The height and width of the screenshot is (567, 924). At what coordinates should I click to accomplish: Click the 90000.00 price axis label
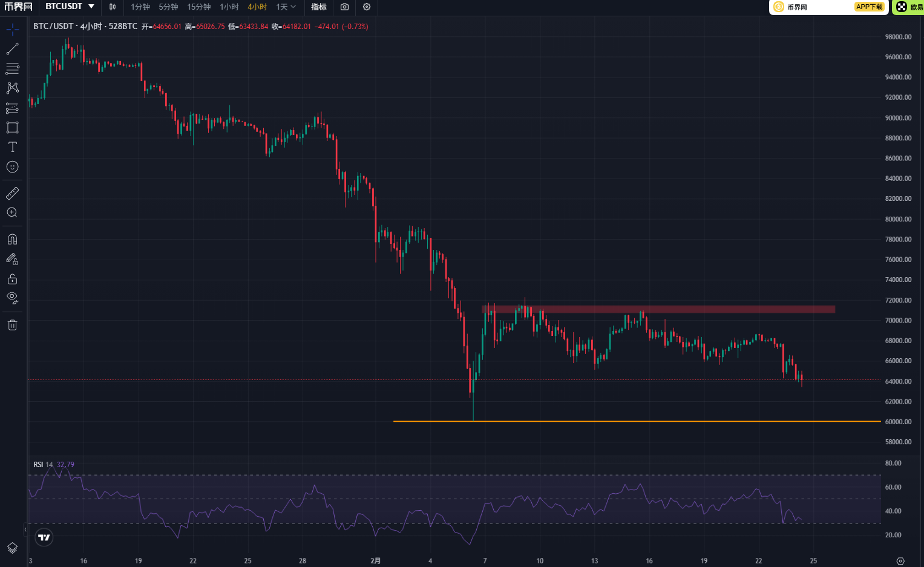(898, 118)
